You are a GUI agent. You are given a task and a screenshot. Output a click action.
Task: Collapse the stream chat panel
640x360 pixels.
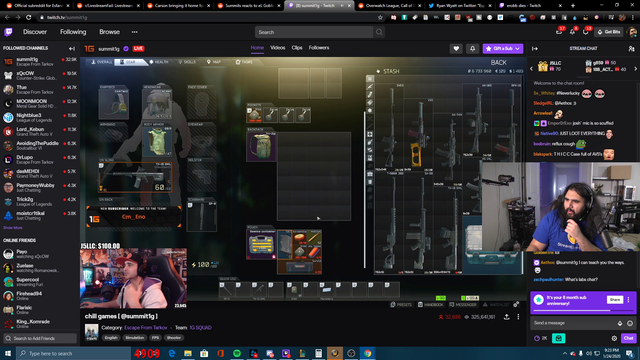click(x=535, y=49)
